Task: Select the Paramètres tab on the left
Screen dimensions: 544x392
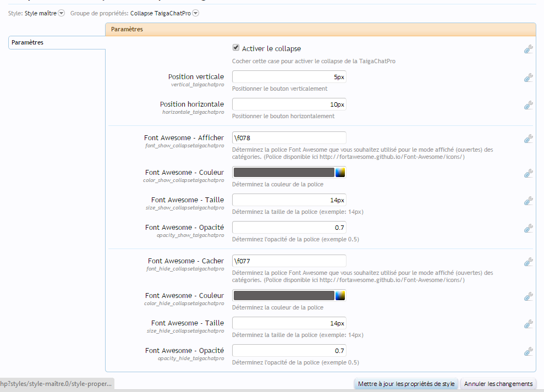Action: [x=57, y=42]
